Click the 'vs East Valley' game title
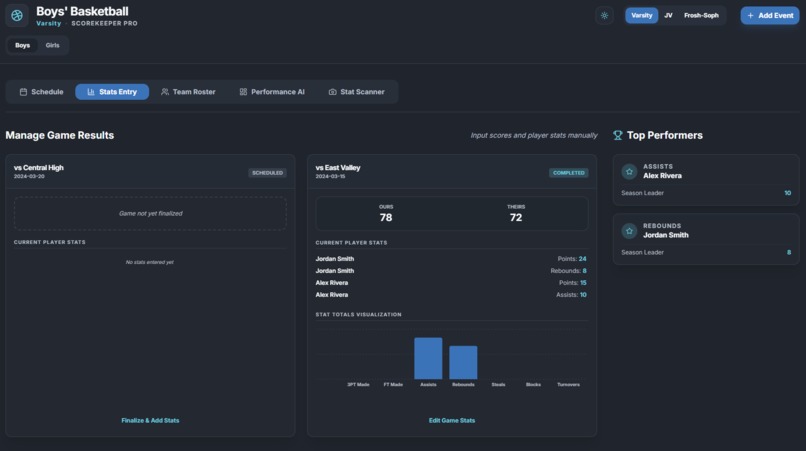 [x=338, y=168]
